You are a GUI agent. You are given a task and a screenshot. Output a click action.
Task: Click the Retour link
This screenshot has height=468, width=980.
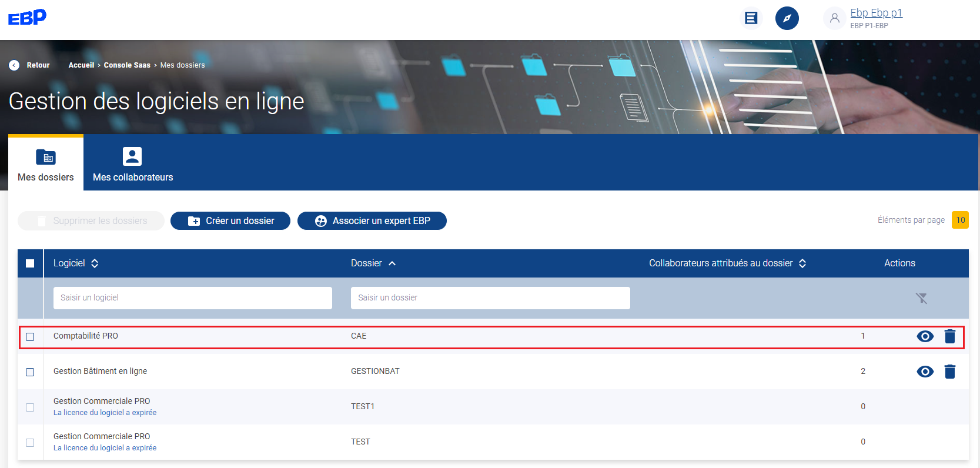click(38, 65)
